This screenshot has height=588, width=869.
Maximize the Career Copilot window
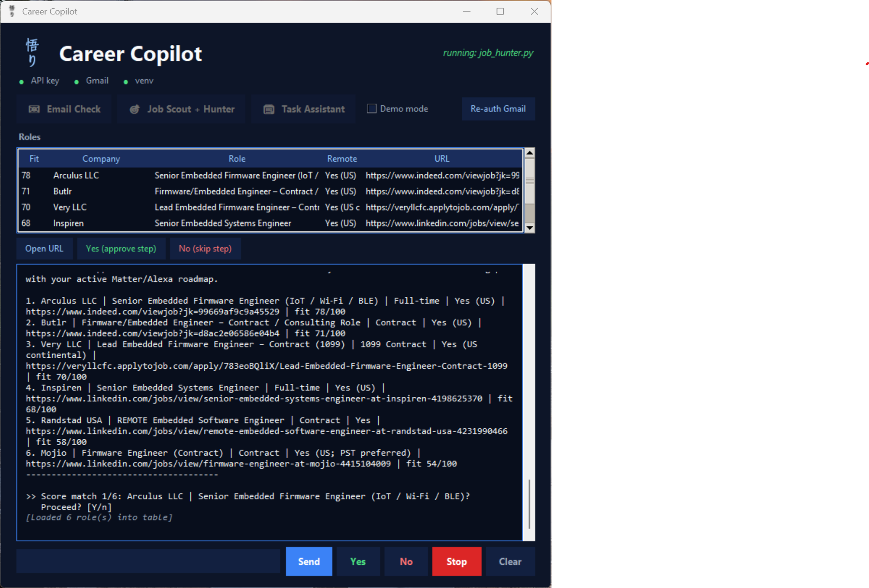[x=500, y=11]
